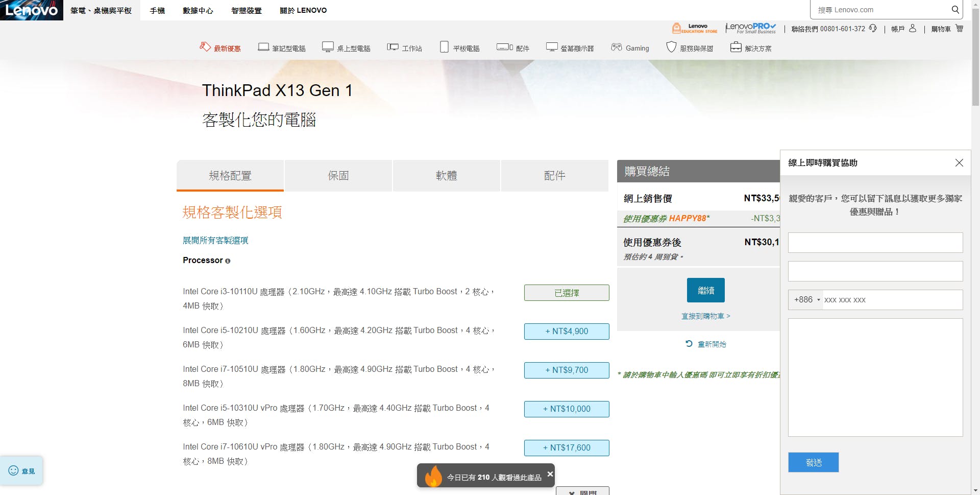Switch to the 保固 tab
The image size is (980, 495).
click(338, 176)
